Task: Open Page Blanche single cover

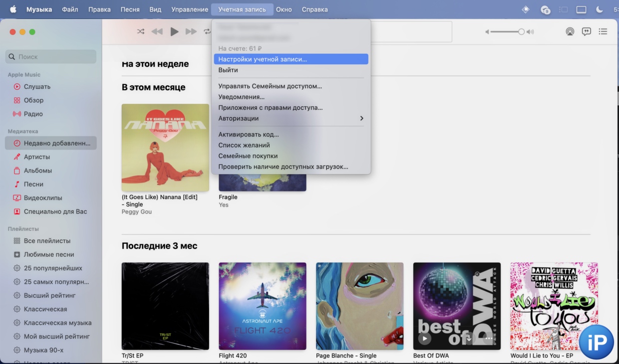Action: (x=359, y=306)
